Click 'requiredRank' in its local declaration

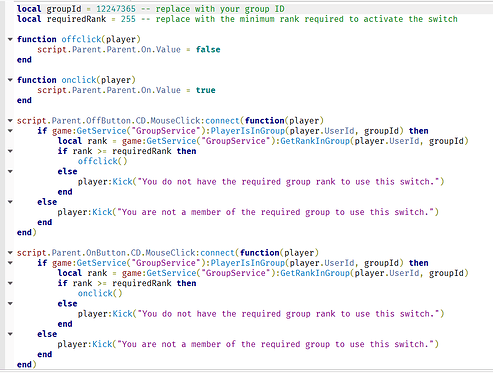(76, 19)
